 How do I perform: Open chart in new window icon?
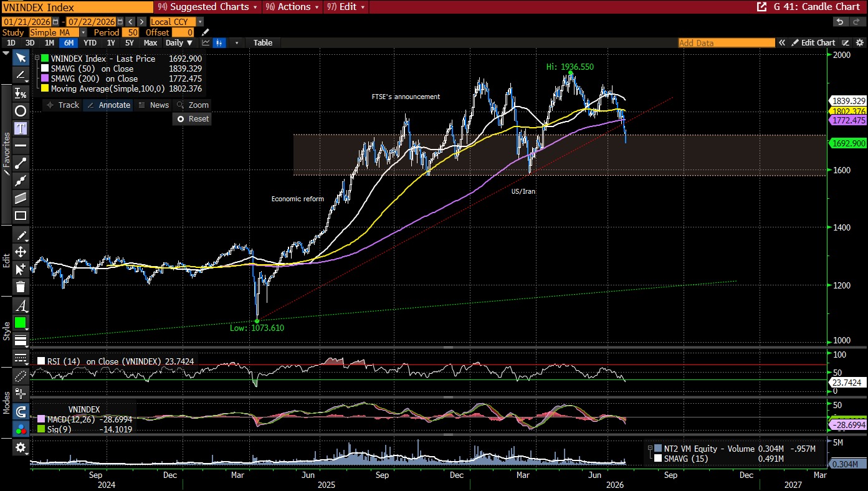point(761,7)
